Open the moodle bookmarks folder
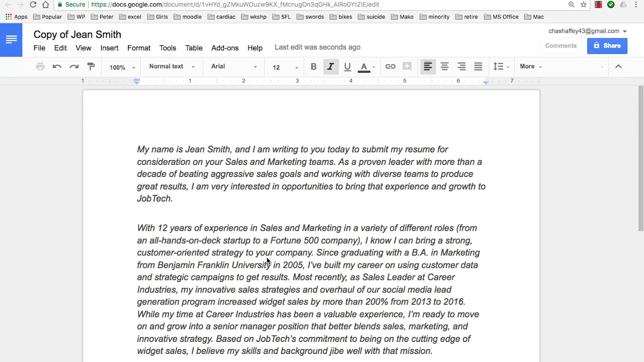 (187, 17)
